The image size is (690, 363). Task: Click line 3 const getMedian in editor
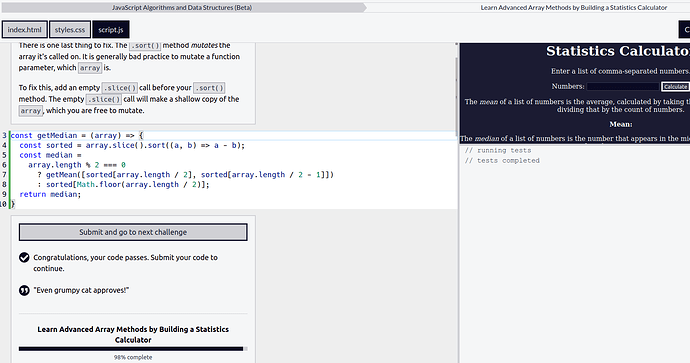click(x=77, y=136)
